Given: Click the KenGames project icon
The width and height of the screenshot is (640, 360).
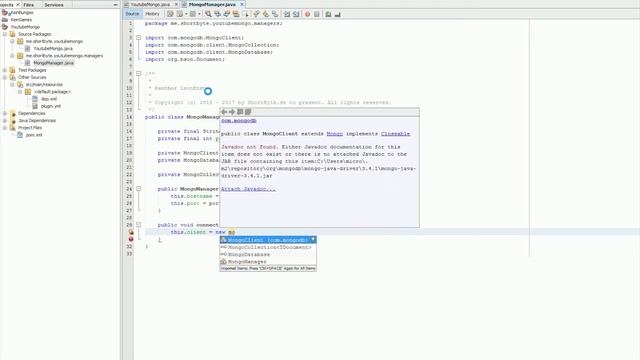Looking at the screenshot, I should (5, 20).
